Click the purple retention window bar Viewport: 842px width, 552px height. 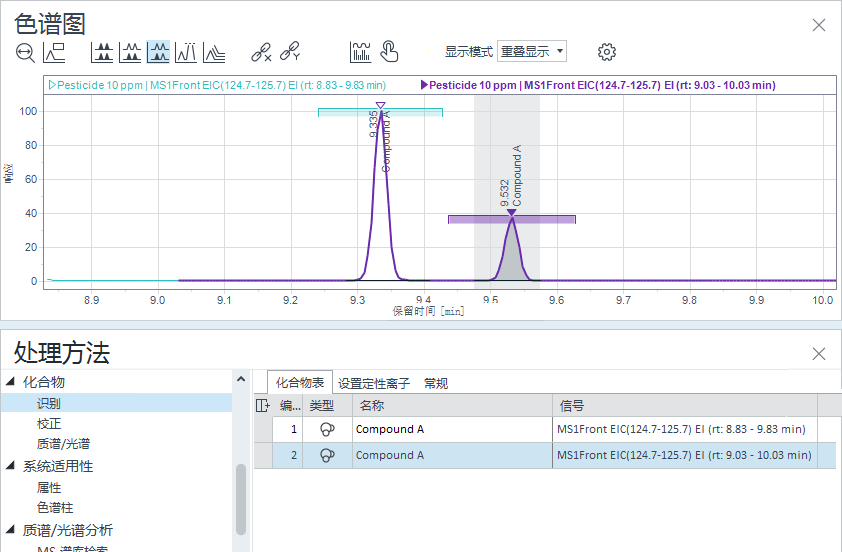pos(512,219)
